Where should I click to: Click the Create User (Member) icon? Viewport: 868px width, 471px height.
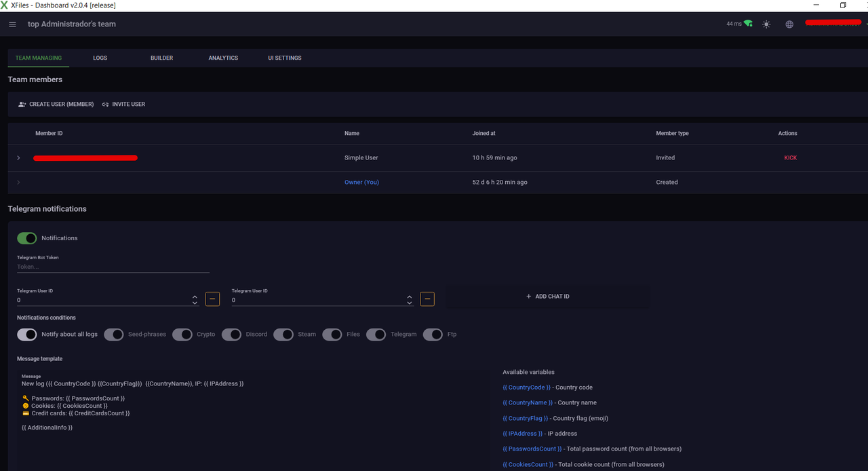(22, 105)
